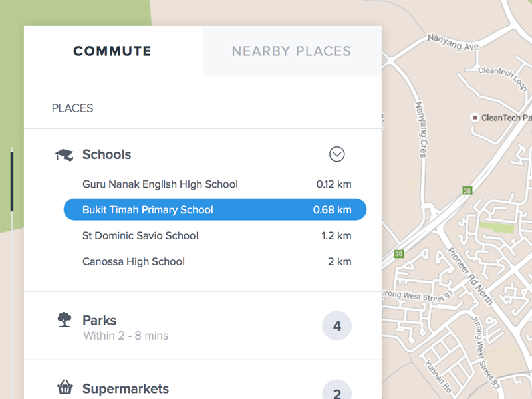Screen dimensions: 532x399
Task: Click the CleanTech Park map marker
Action: pos(475,118)
